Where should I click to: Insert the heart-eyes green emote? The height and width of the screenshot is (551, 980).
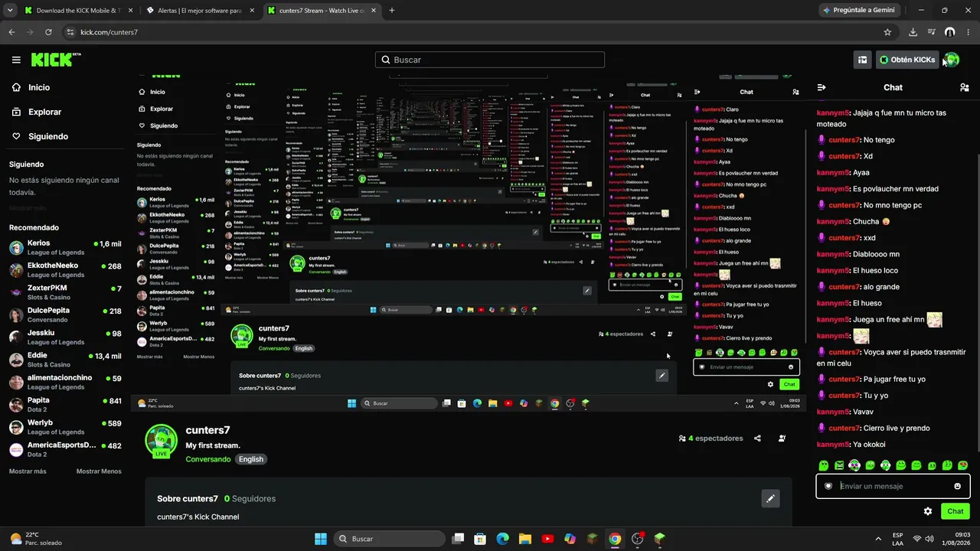point(963,465)
